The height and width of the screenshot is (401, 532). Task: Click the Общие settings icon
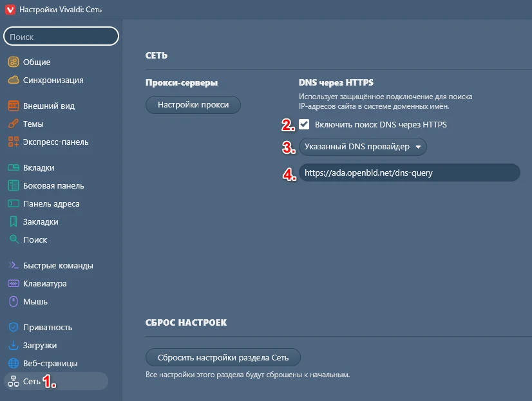pos(14,62)
